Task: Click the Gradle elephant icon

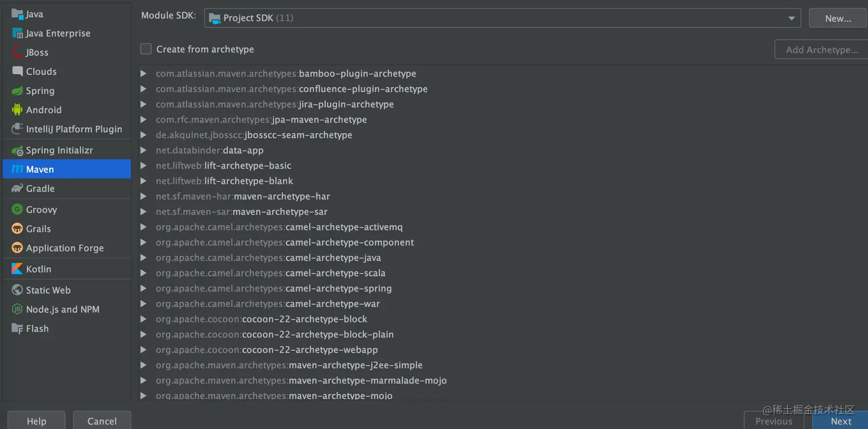Action: [x=17, y=188]
